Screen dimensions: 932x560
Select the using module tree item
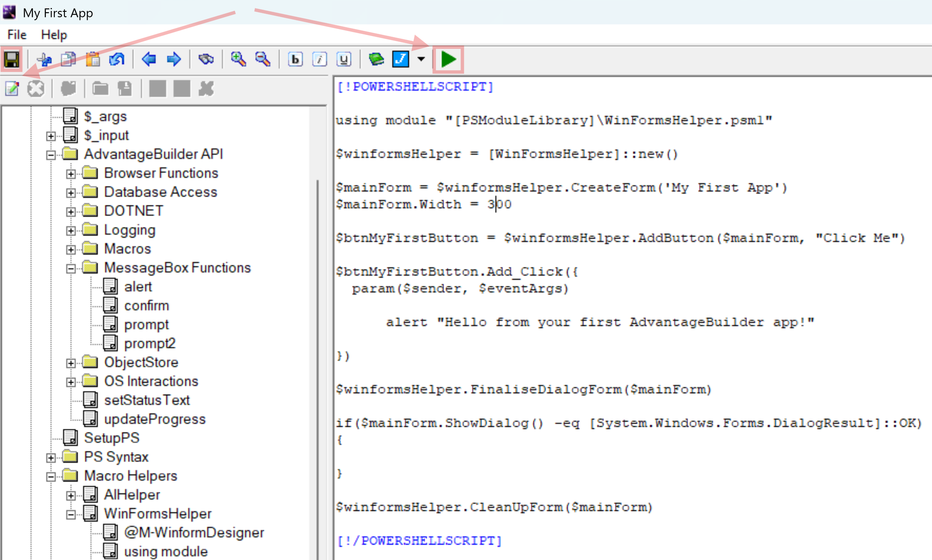click(166, 552)
